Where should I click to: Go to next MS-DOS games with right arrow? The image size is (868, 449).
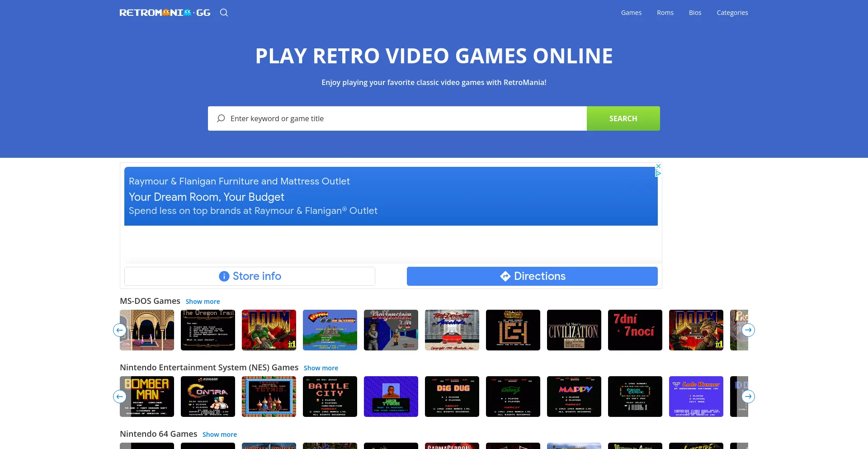coord(748,330)
